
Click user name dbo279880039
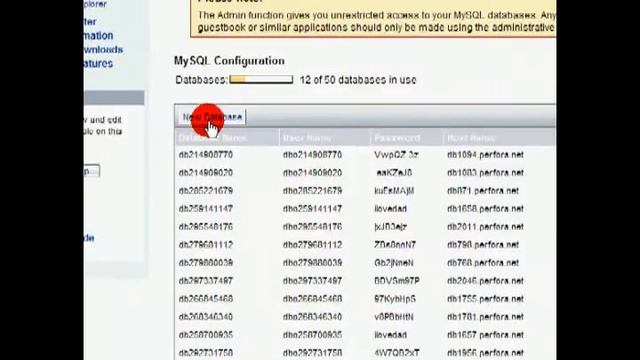pyautogui.click(x=312, y=262)
